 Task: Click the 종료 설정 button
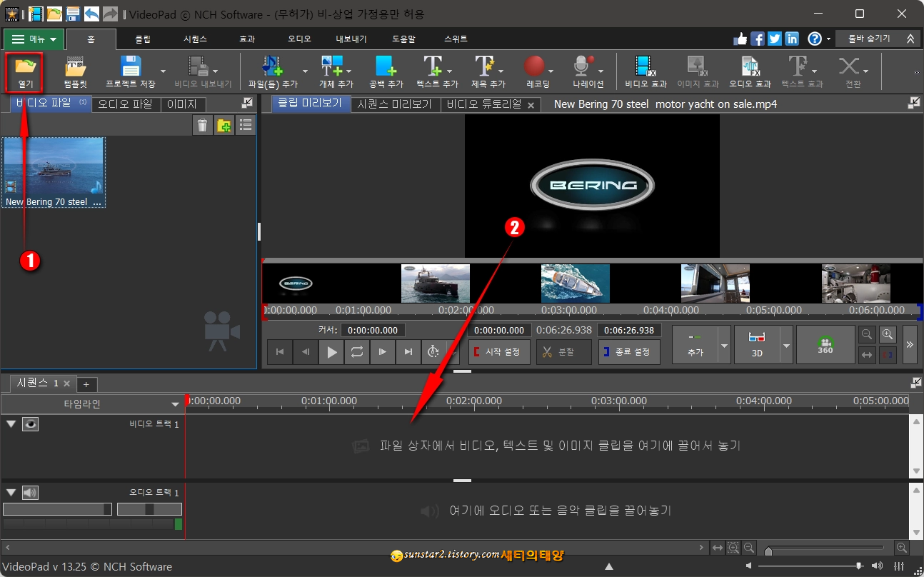[629, 352]
